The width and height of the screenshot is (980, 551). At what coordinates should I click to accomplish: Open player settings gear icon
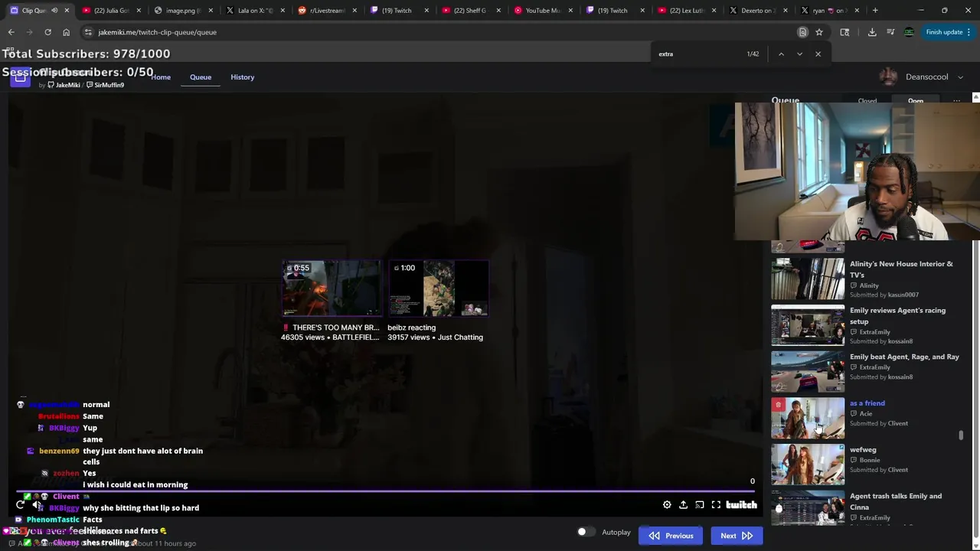click(x=667, y=505)
